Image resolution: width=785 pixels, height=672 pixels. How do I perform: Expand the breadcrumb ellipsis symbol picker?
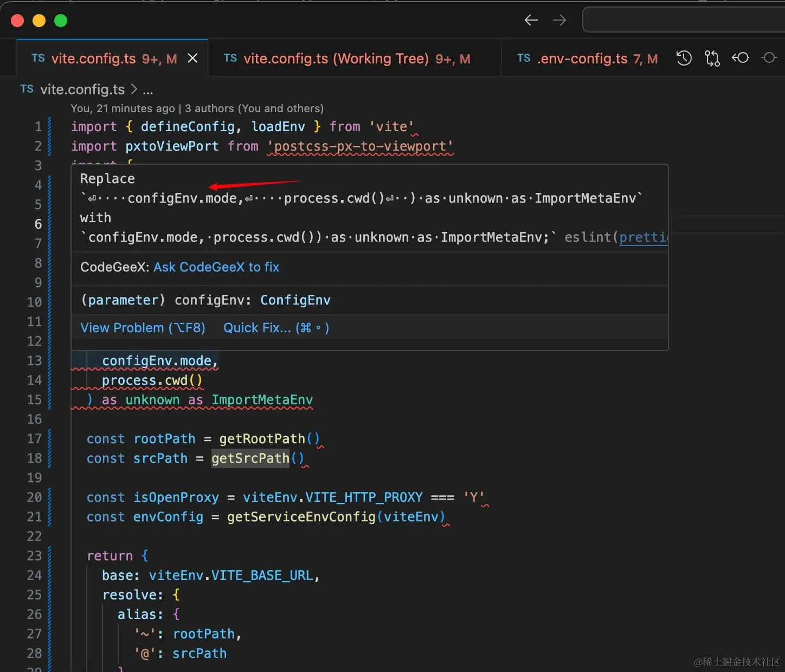pos(147,90)
